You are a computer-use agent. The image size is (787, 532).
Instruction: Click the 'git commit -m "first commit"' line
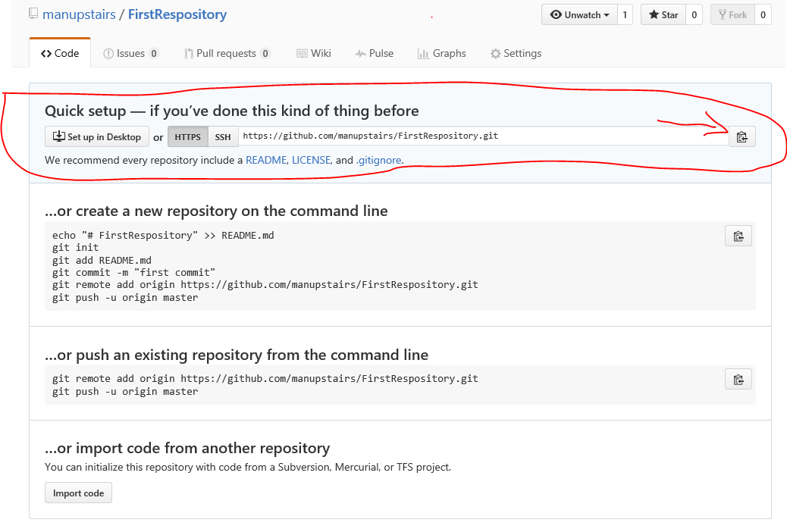click(x=133, y=273)
